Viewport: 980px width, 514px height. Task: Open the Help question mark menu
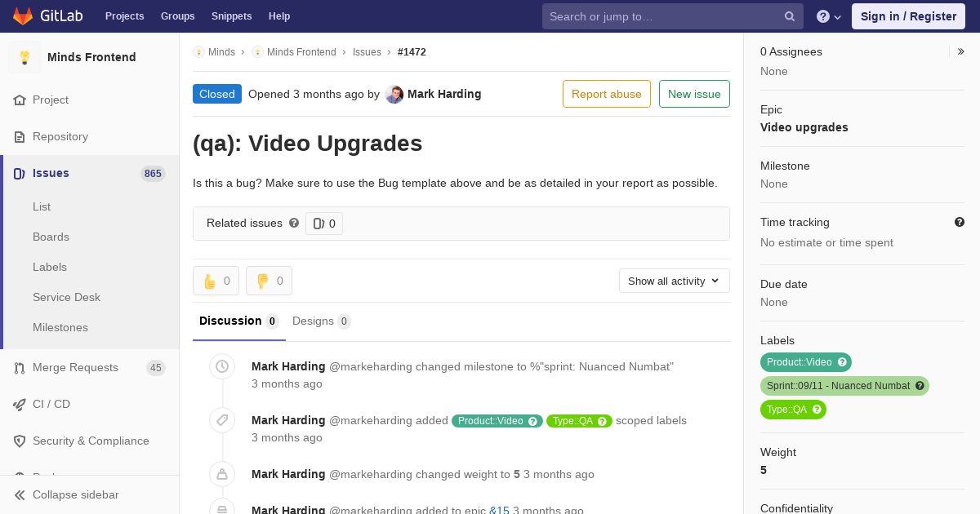coord(829,16)
